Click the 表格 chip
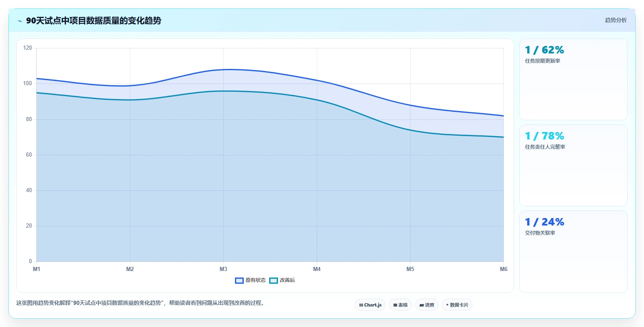The width and height of the screenshot is (644, 327). pos(400,305)
